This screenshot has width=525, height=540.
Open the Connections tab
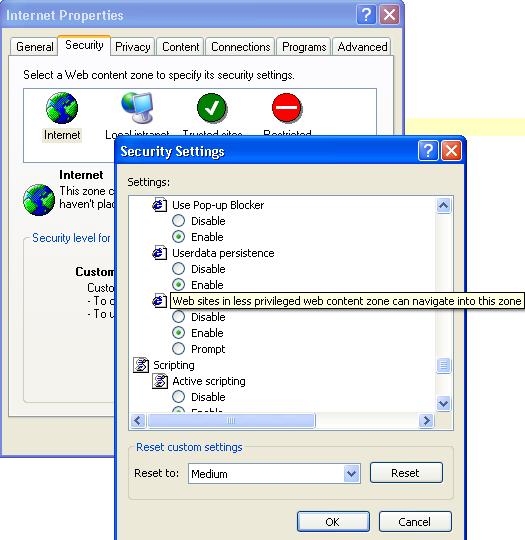(240, 47)
